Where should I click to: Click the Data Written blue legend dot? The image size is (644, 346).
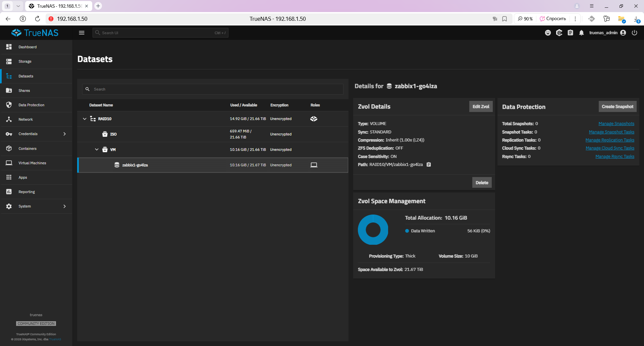407,231
